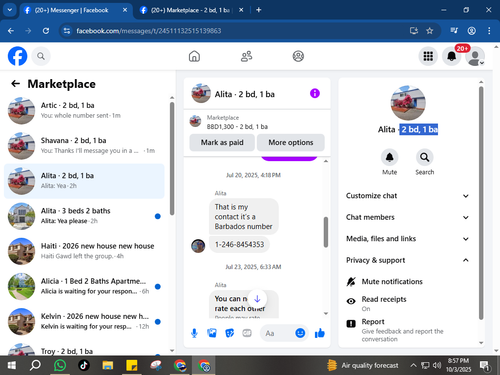Open the taskbar volume speaker icon
This screenshot has height=375, width=500.
click(x=437, y=365)
